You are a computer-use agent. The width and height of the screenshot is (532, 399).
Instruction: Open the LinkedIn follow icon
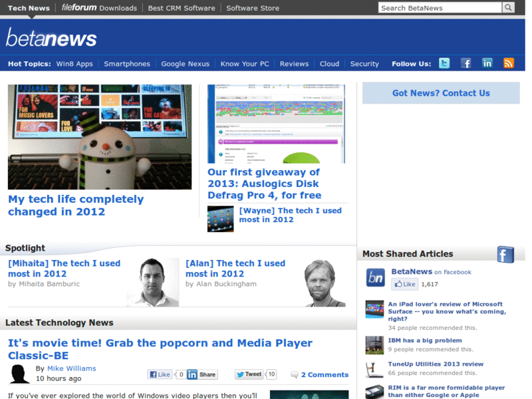[487, 63]
